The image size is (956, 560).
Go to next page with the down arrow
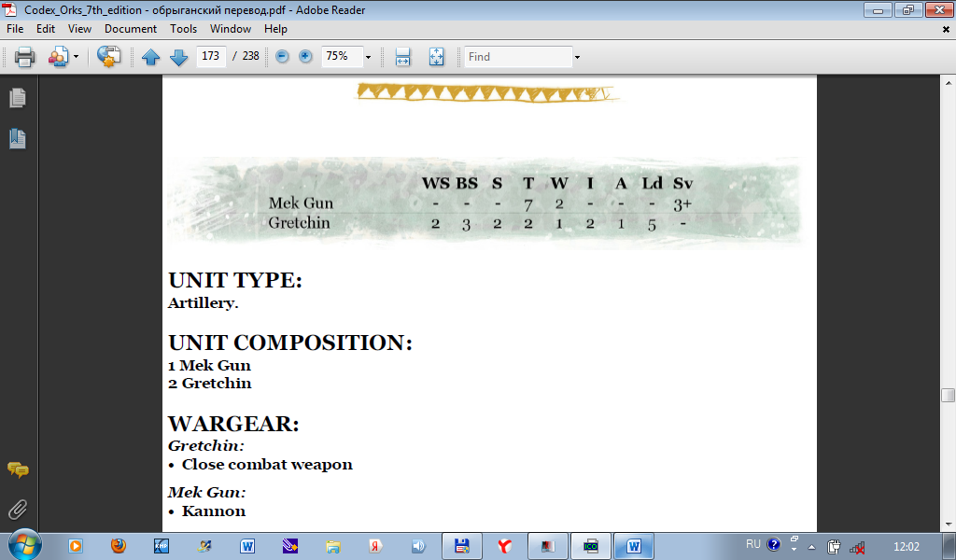tap(178, 57)
